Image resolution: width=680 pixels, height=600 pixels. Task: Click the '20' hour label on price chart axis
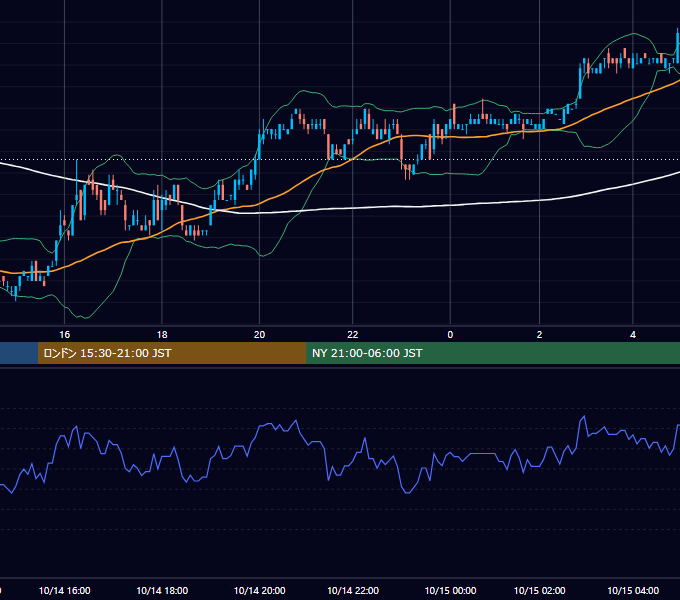coord(259,335)
